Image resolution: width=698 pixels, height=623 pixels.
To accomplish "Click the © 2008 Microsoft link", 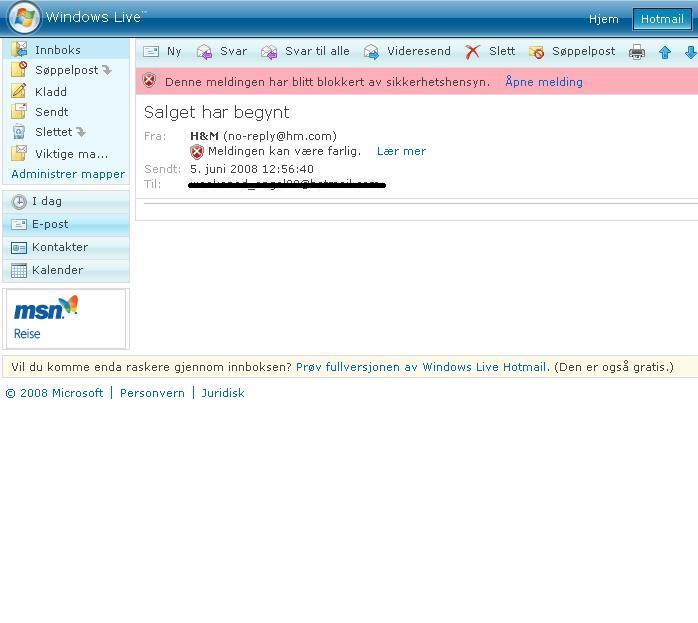I will [x=54, y=393].
